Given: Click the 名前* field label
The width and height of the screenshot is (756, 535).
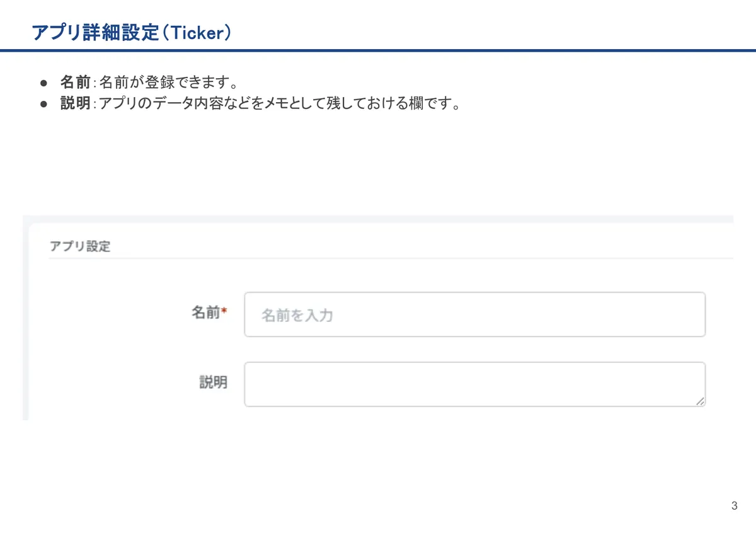Looking at the screenshot, I should pos(209,313).
